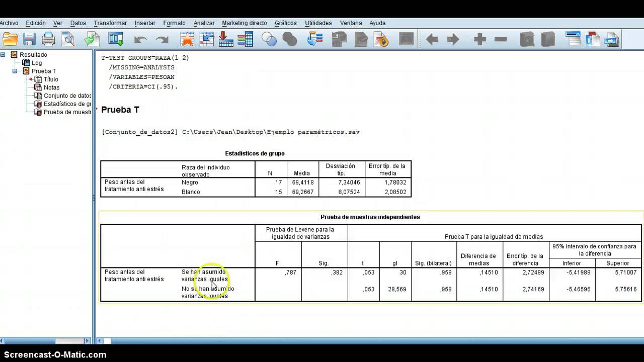Open the Archivo menu
This screenshot has height=362, width=644.
coord(9,23)
